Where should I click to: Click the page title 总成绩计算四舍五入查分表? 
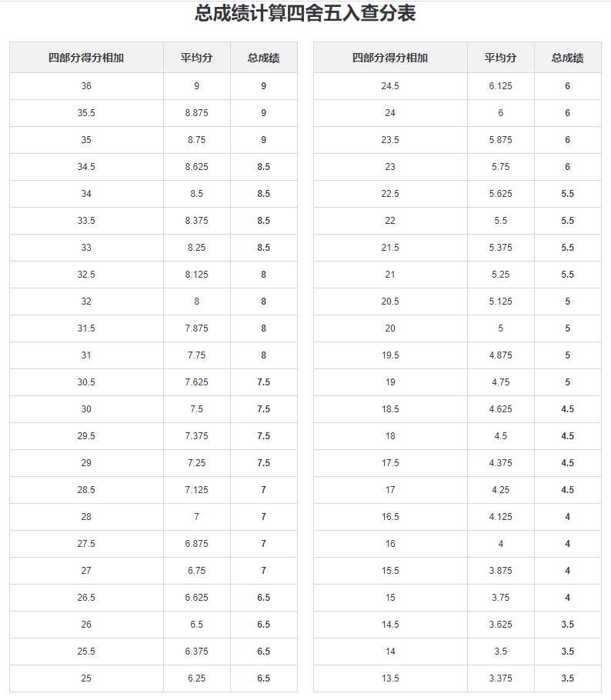point(305,13)
